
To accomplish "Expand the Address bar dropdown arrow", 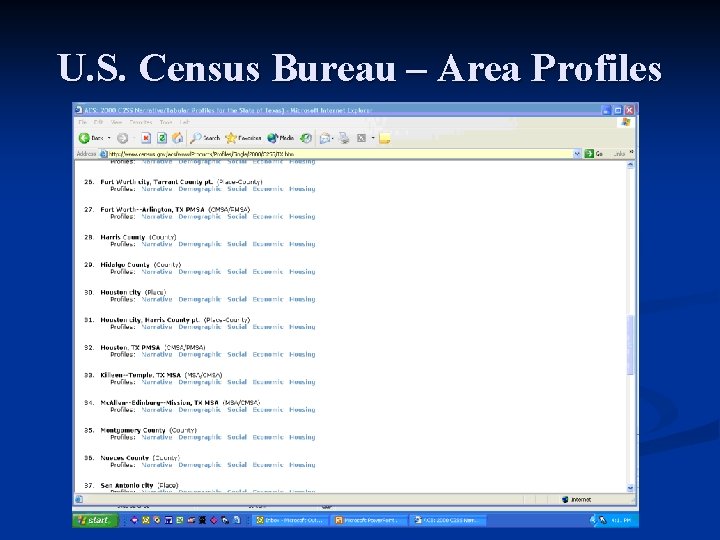I will pos(577,154).
